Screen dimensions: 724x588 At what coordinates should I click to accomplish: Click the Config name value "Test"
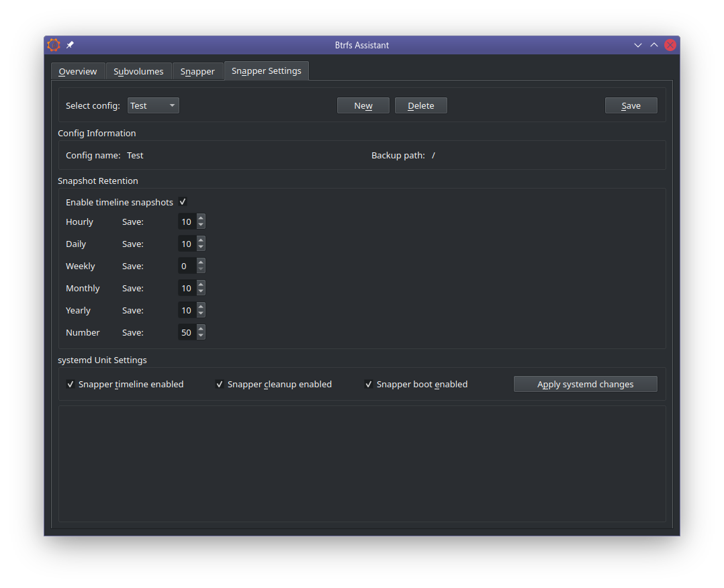[x=135, y=156]
